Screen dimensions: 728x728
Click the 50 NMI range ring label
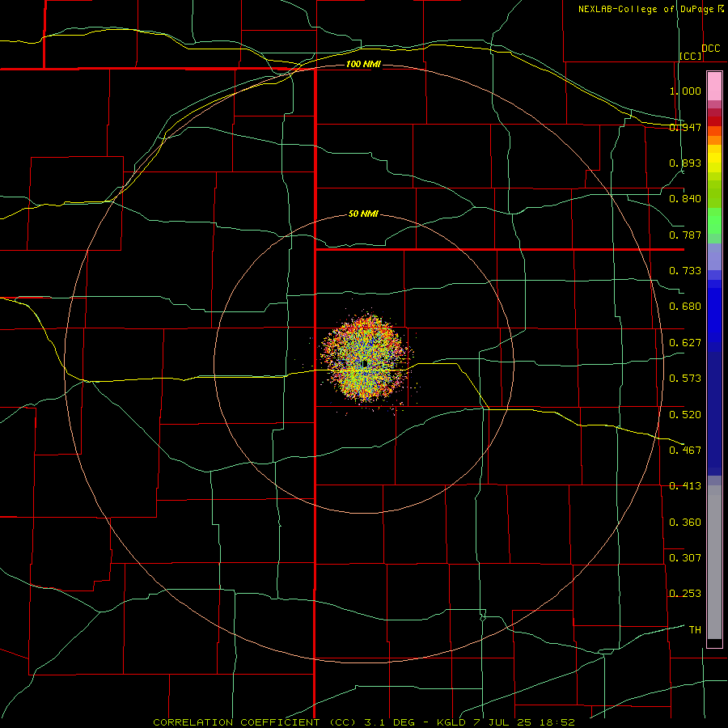(363, 214)
